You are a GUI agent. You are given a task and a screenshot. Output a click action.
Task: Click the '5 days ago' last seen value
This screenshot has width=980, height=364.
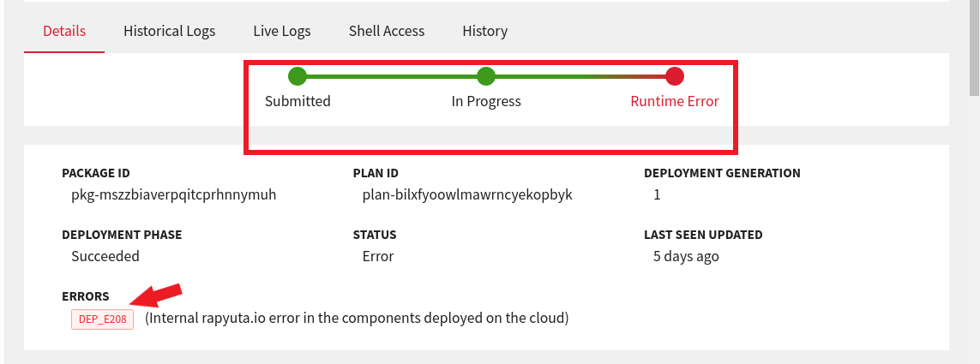point(686,256)
